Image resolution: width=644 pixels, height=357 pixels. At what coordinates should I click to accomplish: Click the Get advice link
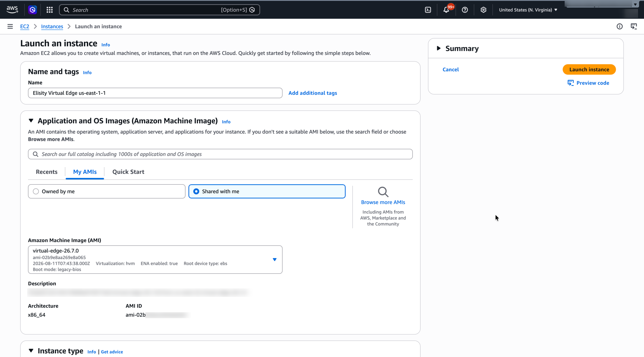coord(112,352)
